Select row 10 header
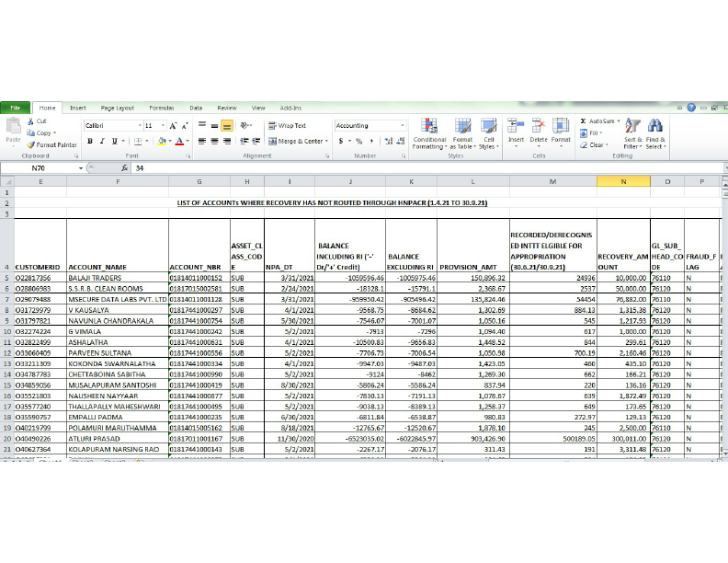Image resolution: width=728 pixels, height=563 pixels. click(7, 332)
